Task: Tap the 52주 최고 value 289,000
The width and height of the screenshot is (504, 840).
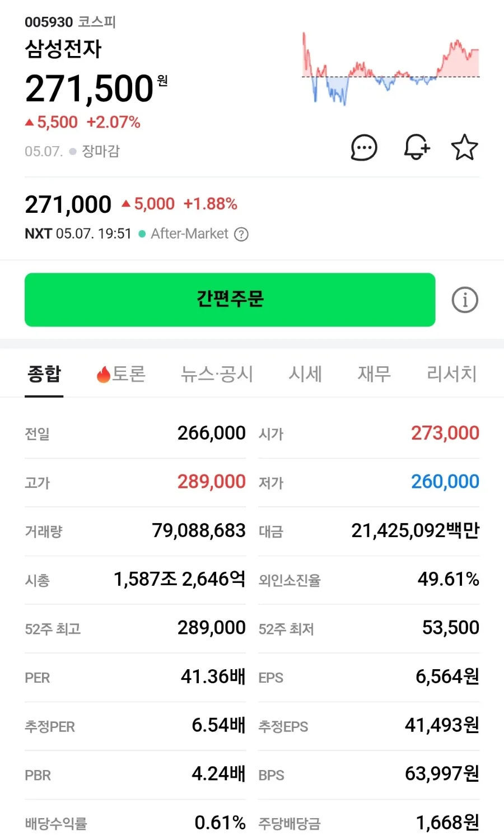Action: 212,628
